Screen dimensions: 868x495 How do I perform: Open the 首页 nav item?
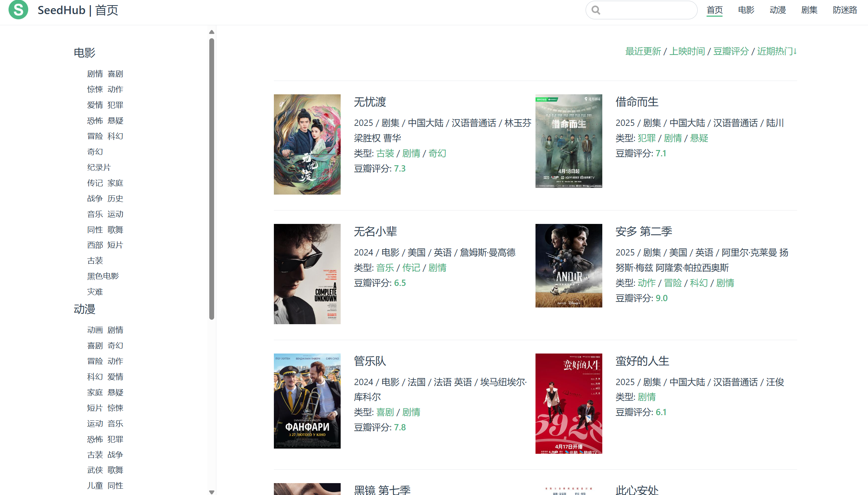point(714,10)
